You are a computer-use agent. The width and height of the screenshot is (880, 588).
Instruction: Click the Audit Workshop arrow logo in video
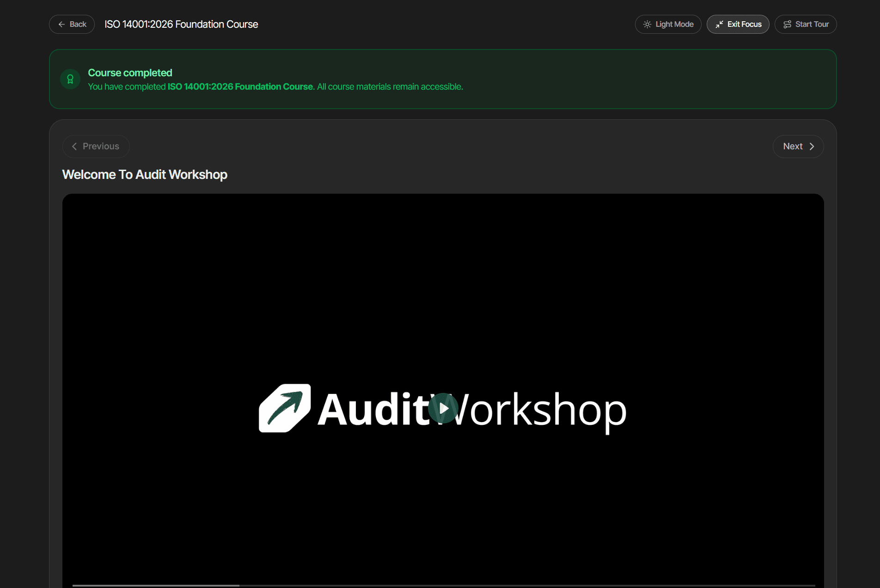tap(285, 408)
